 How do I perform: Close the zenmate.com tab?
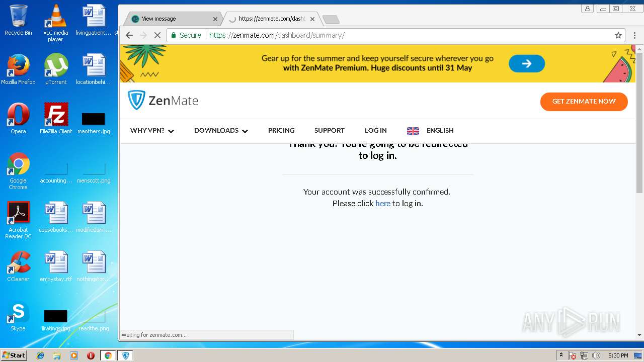click(312, 19)
